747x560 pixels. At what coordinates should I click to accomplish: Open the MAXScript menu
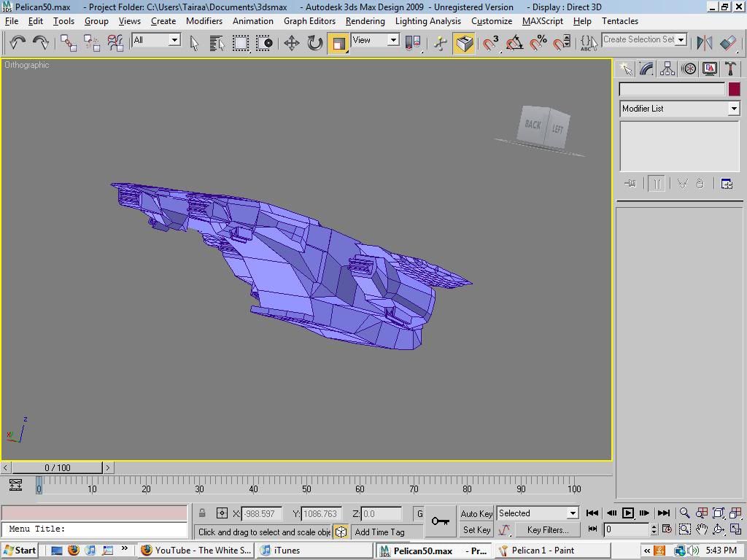click(543, 21)
